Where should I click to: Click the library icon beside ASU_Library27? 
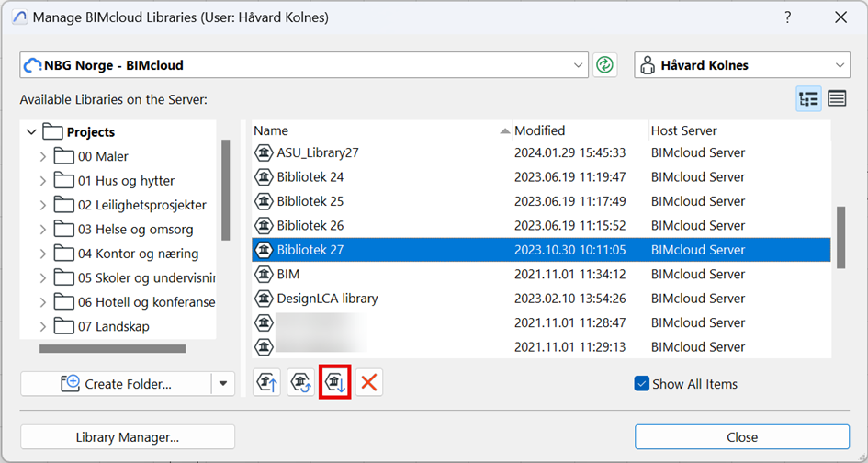click(264, 152)
